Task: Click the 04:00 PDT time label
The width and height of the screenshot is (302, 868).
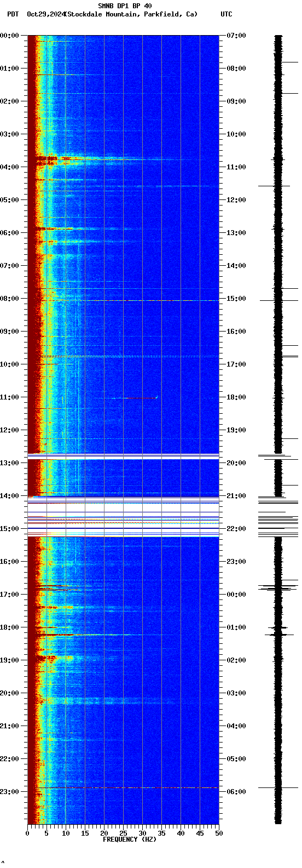Action: point(10,167)
